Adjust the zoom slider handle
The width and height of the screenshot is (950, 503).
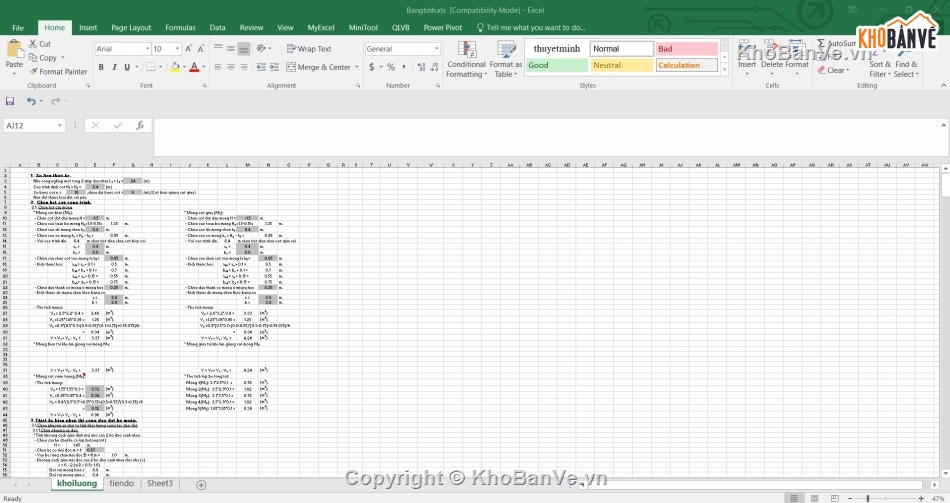click(x=868, y=498)
